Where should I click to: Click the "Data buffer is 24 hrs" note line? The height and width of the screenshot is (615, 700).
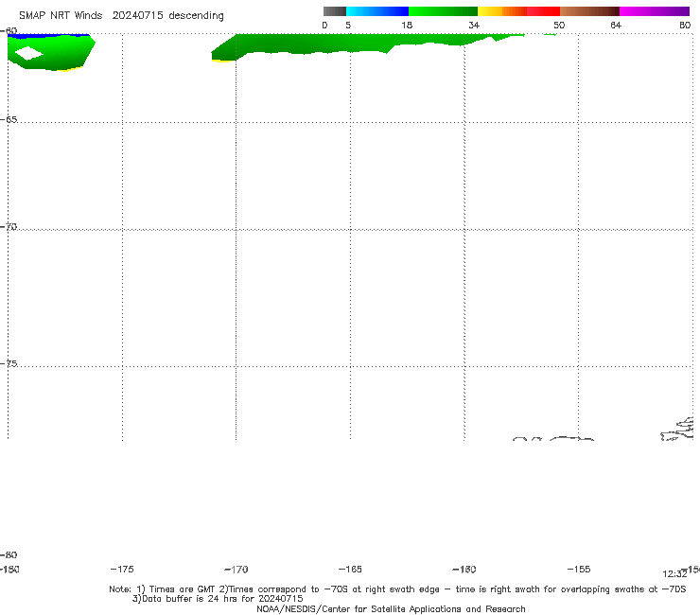point(218,599)
